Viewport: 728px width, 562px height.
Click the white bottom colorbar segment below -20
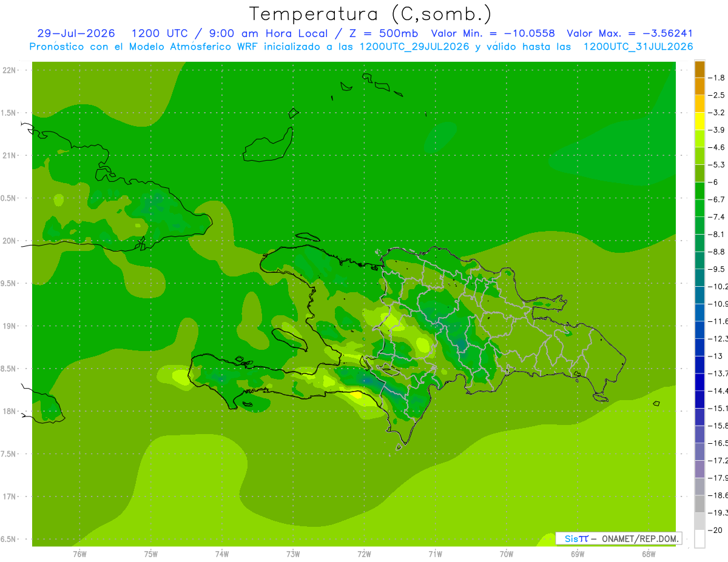tap(699, 539)
